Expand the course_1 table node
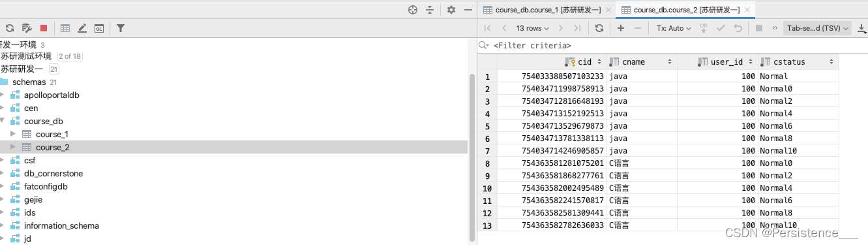Image resolution: width=868 pixels, height=245 pixels. (x=13, y=135)
